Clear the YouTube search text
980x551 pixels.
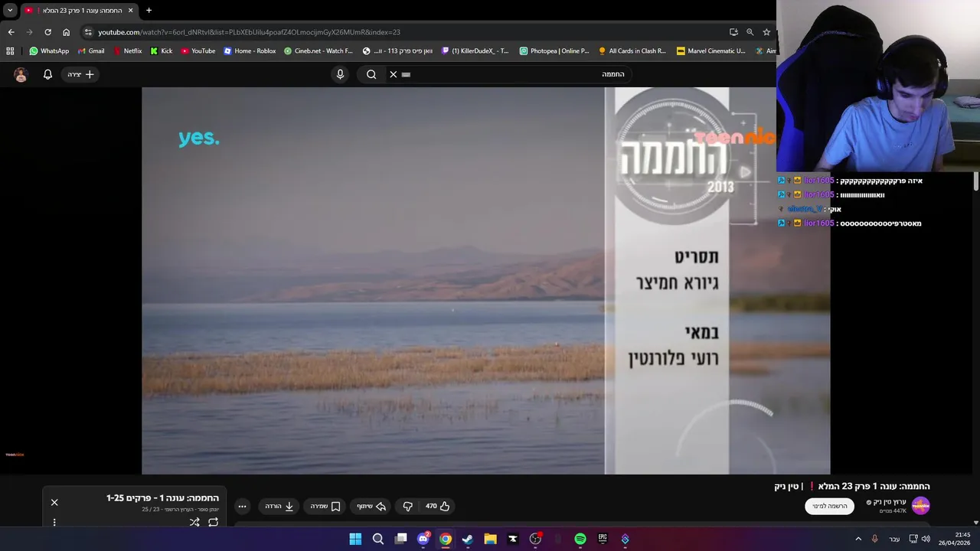(394, 74)
